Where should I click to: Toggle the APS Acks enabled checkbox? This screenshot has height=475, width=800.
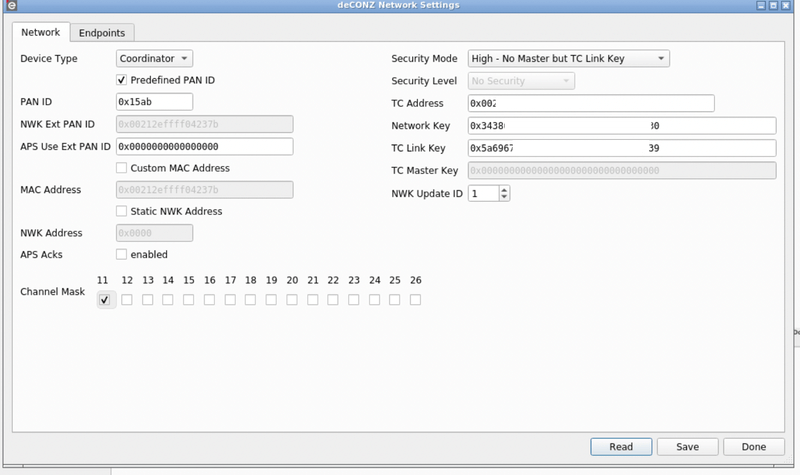121,254
